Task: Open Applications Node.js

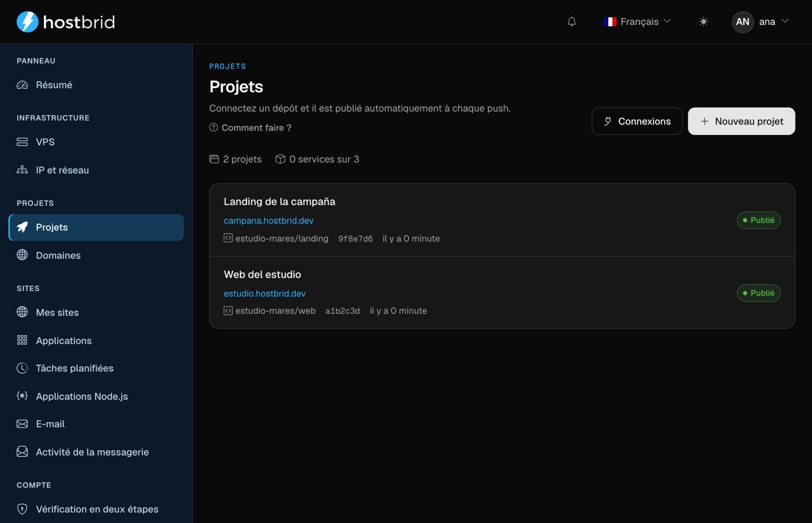Action: tap(96, 396)
